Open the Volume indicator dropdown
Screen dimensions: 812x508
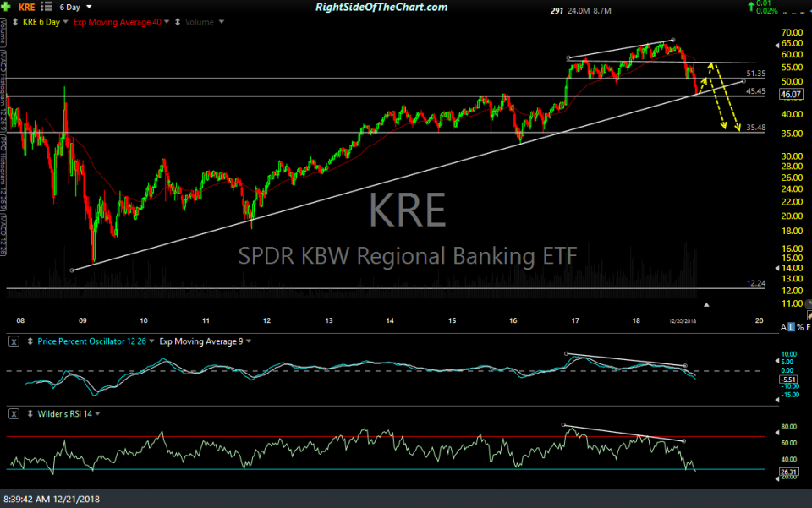click(206, 21)
